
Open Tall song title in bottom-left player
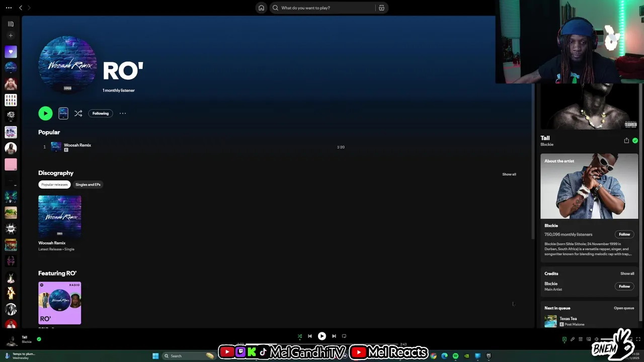point(25,337)
